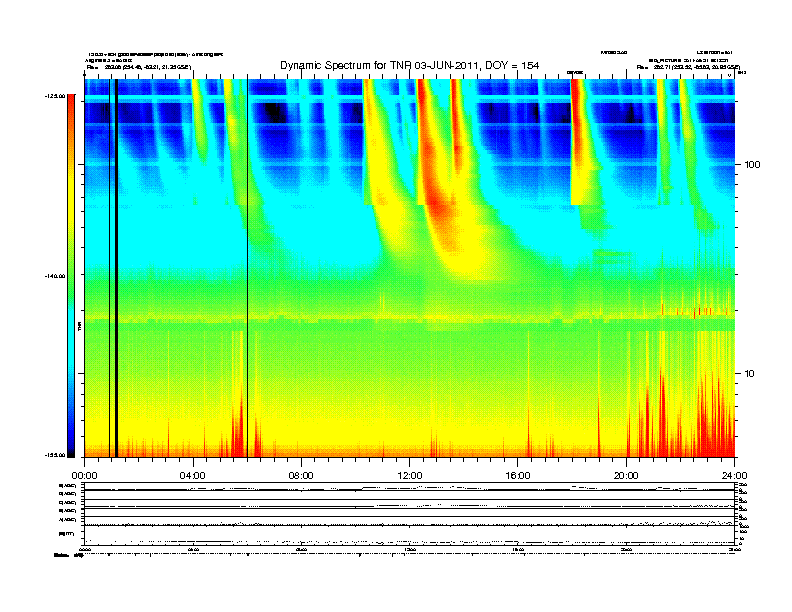This screenshot has height=612, width=792.
Task: Click the plot title 'Dynamic Spectrum for TNR 03-JUN-2011'
Action: click(x=410, y=65)
